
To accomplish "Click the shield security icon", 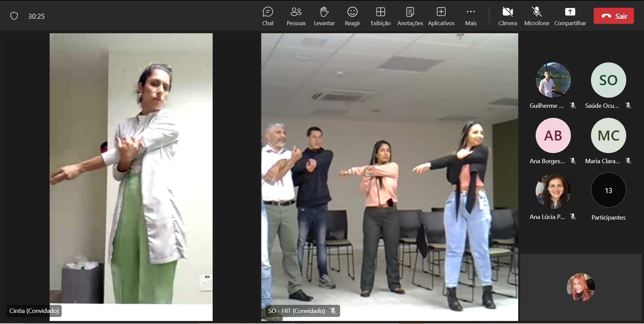I will (14, 16).
